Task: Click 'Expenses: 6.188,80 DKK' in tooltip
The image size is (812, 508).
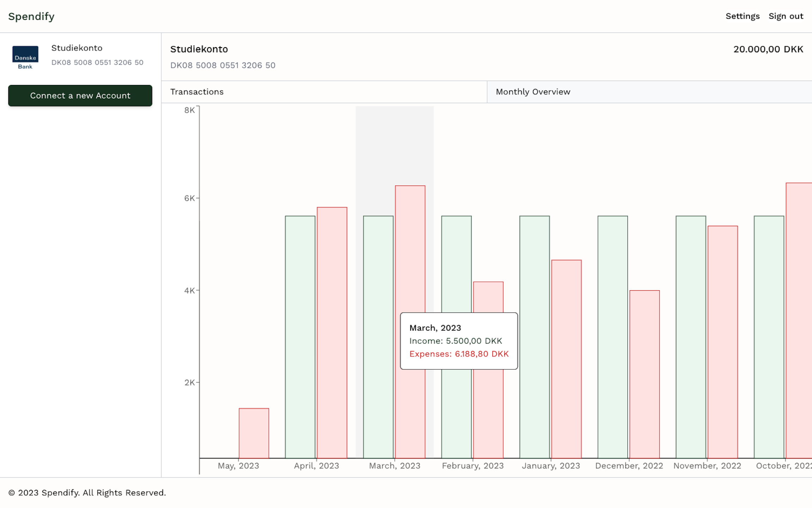Action: pyautogui.click(x=459, y=354)
